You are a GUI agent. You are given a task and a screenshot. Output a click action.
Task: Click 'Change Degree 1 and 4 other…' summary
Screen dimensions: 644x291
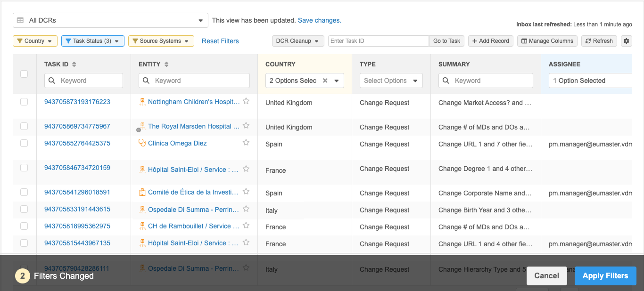tap(485, 169)
